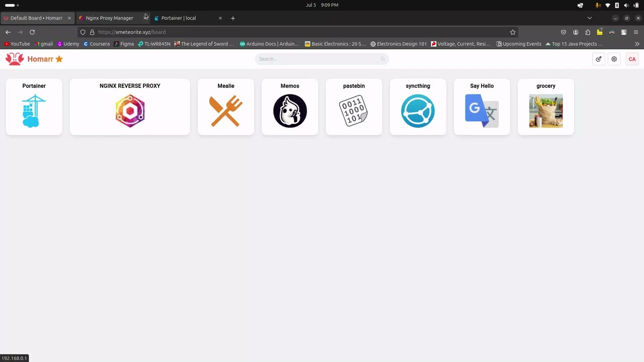Focus the Homarr search field
644x362 pixels.
coord(322,59)
